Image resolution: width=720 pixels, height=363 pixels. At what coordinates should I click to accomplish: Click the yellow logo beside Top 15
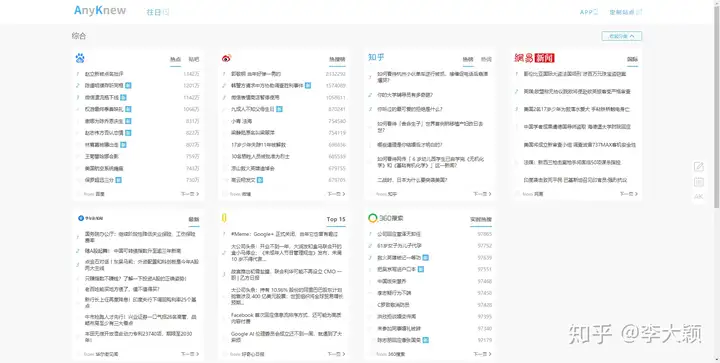[224, 218]
